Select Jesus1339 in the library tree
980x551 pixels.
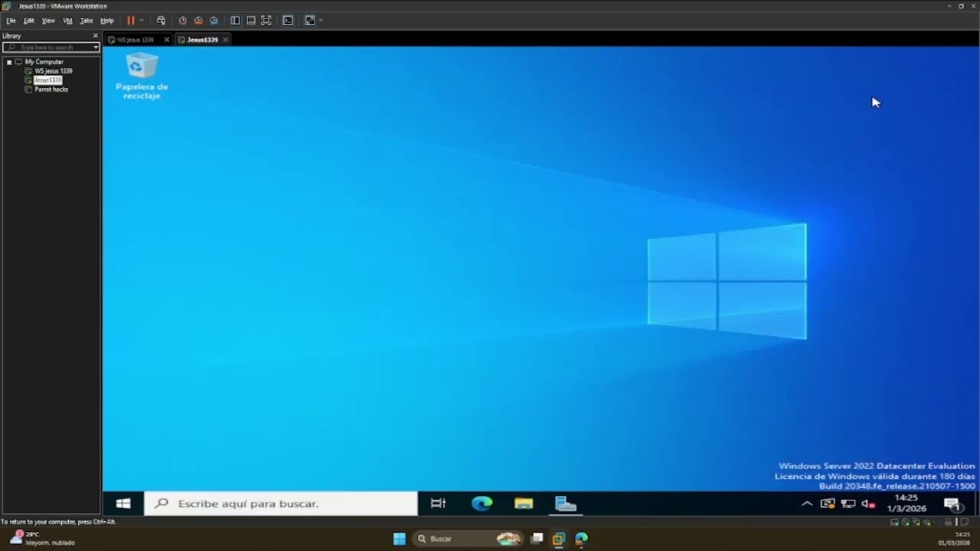47,80
